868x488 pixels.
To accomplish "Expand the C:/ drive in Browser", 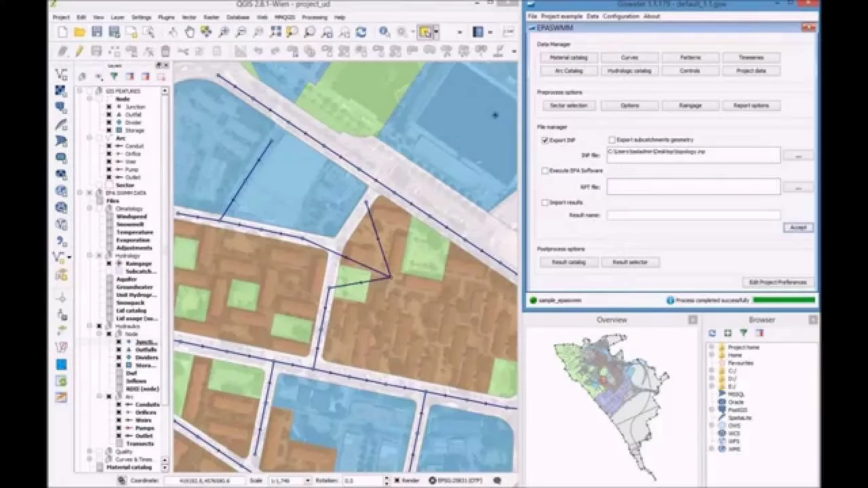I will (711, 371).
